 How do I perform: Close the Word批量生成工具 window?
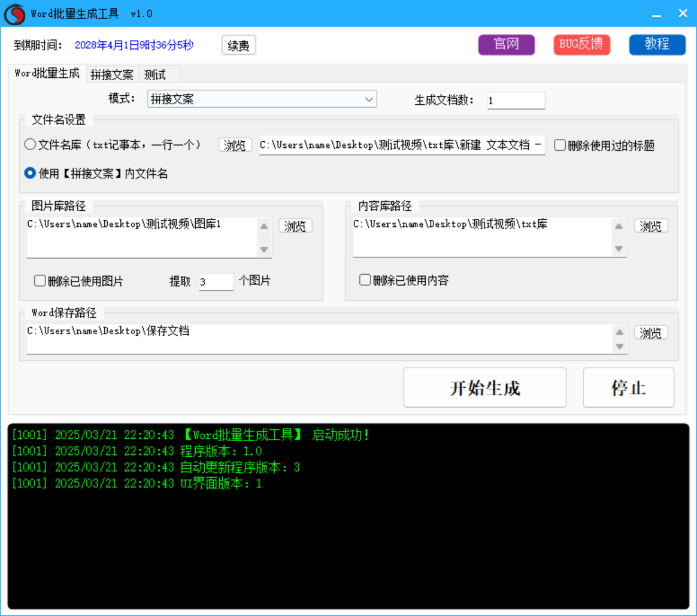tap(683, 13)
